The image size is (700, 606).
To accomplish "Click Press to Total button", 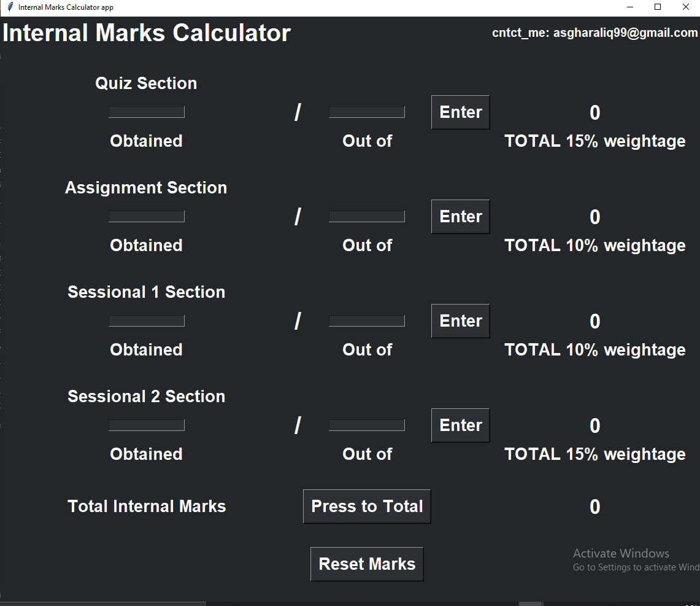I will point(367,506).
